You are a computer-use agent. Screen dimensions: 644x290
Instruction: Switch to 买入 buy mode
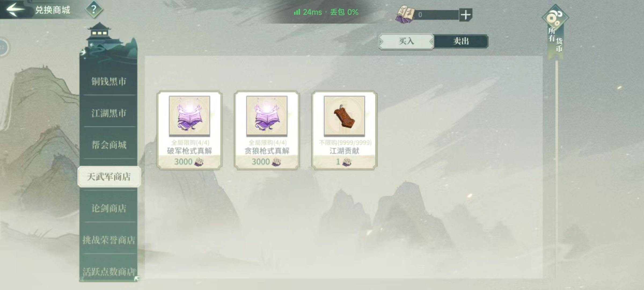coord(406,41)
